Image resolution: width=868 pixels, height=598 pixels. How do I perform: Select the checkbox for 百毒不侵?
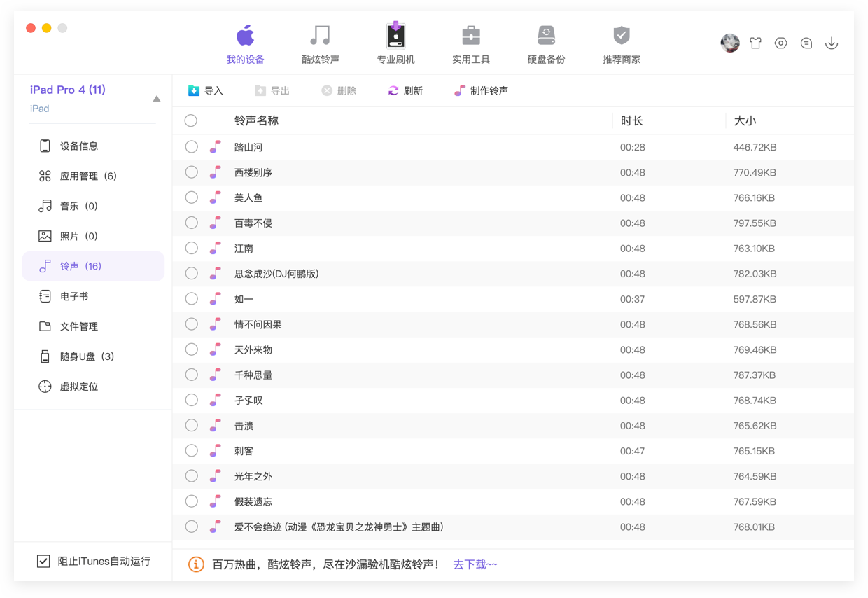191,223
